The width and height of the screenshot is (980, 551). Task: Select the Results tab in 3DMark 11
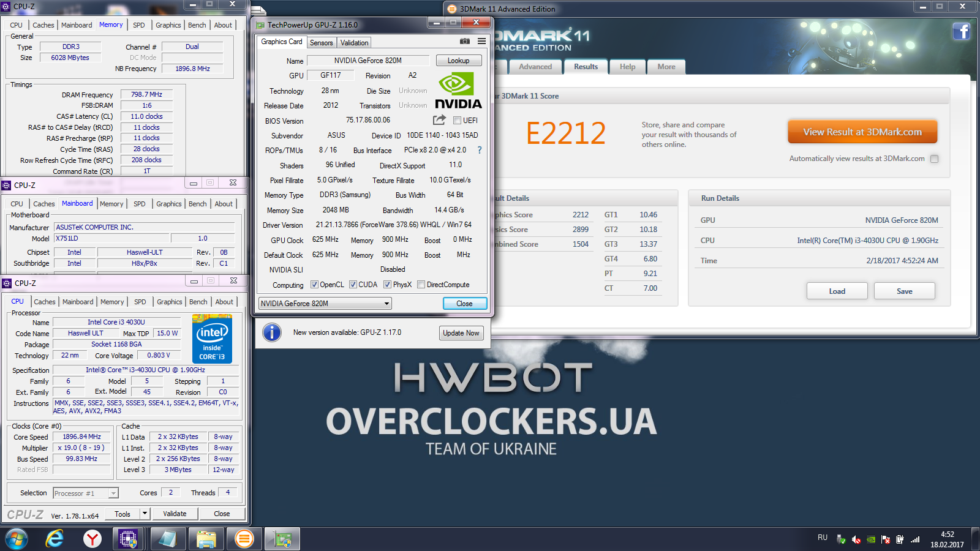(x=586, y=67)
